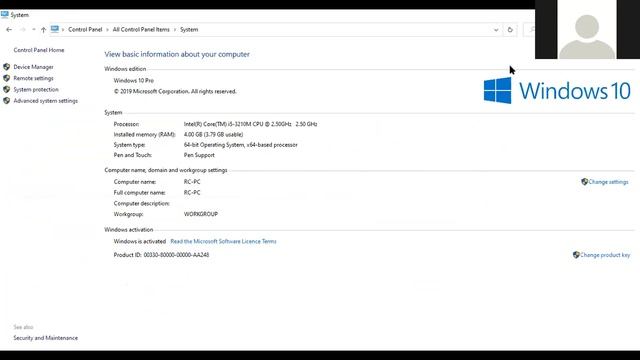Click the Pen Support value
Viewport: 640px width, 360px height.
[x=199, y=155]
